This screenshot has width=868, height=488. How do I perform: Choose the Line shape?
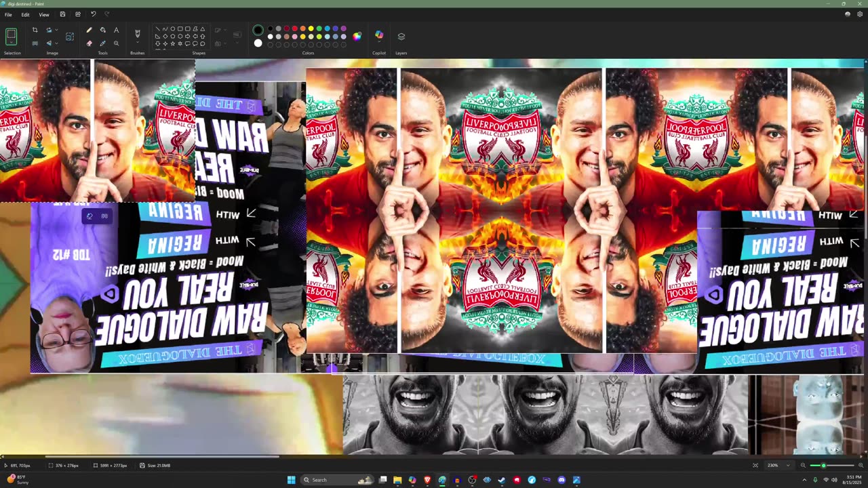pyautogui.click(x=157, y=28)
